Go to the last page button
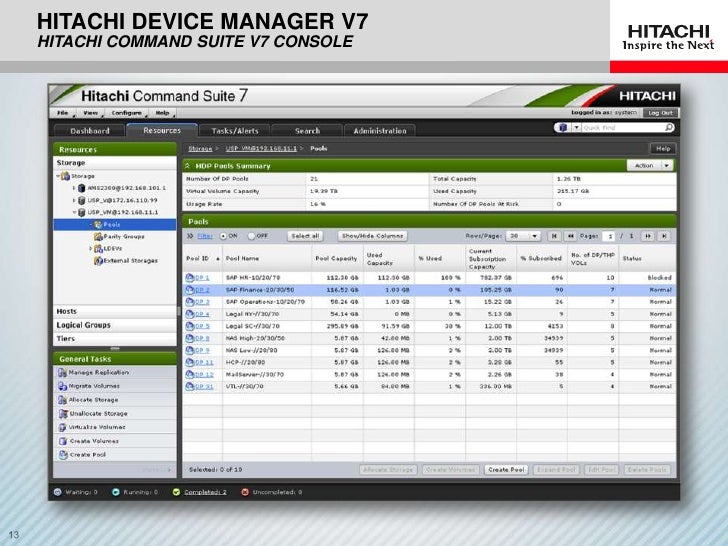 [x=664, y=236]
